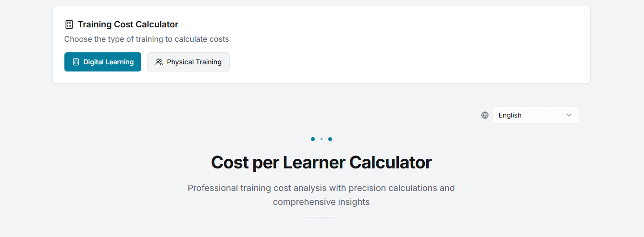Screen dimensions: 644x237
Task: Click the comprehensive insights text line
Action: coord(322,202)
